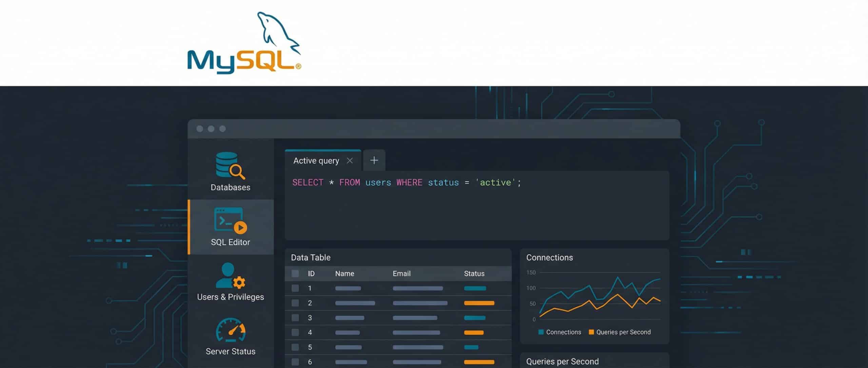Open Users & Privileges icon
The image size is (868, 368).
coord(230,275)
